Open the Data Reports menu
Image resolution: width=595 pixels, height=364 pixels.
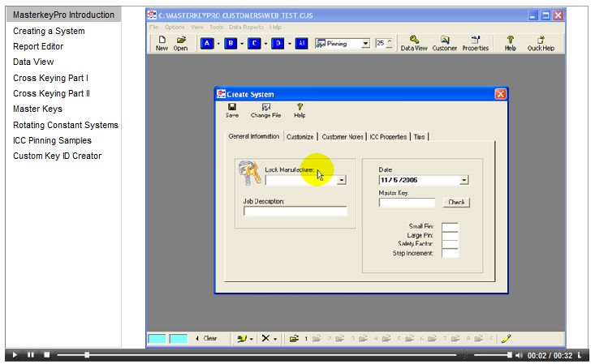point(246,28)
